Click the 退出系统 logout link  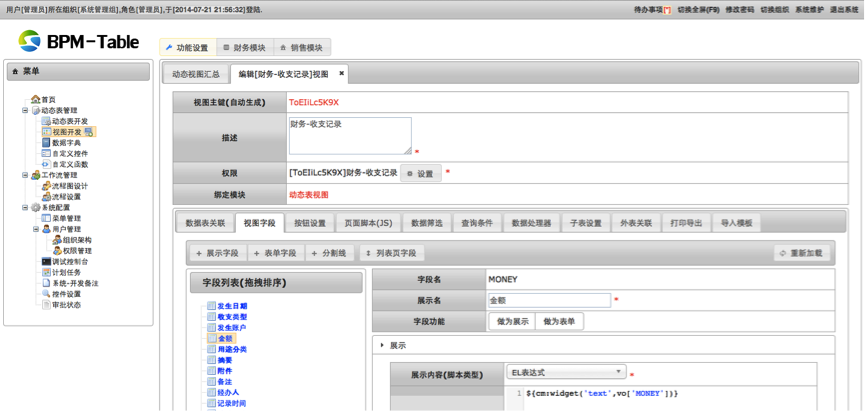coord(844,9)
